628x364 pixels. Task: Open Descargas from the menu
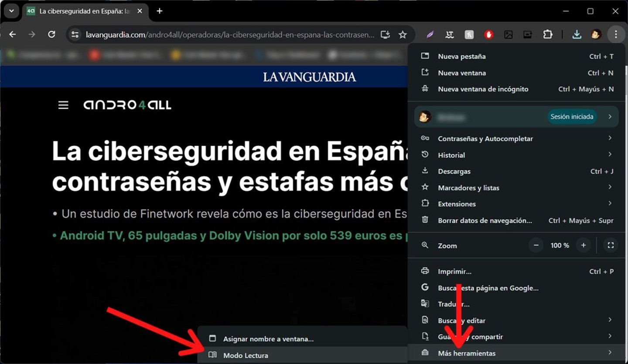click(x=516, y=171)
